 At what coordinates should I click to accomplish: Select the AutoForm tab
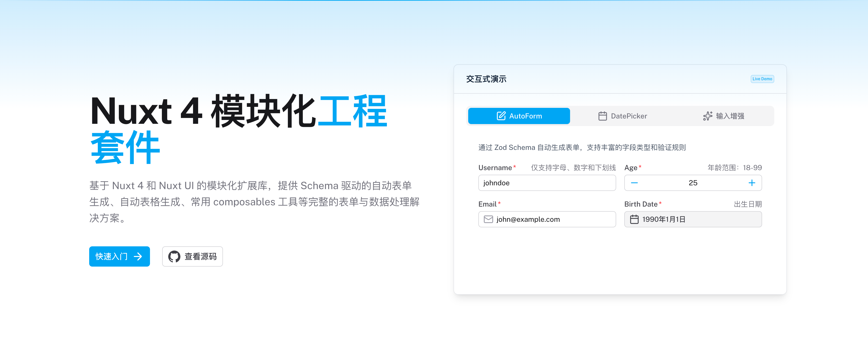click(x=519, y=116)
